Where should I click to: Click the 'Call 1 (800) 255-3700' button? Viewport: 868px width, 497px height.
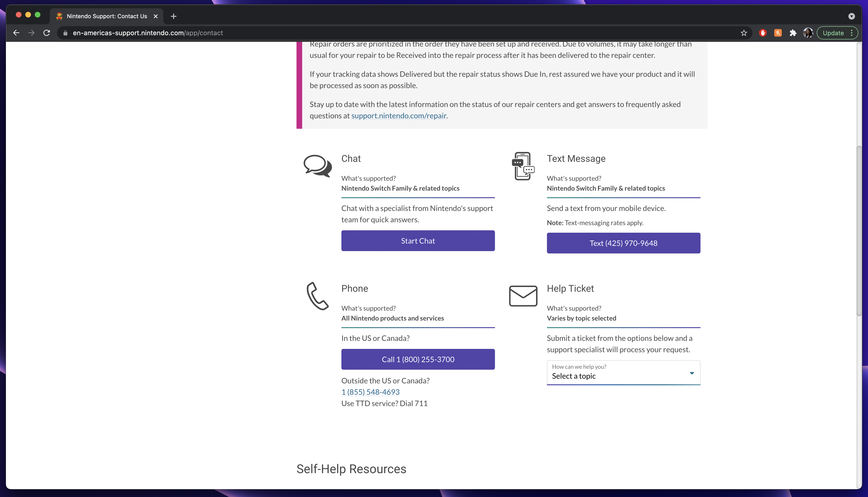(418, 359)
